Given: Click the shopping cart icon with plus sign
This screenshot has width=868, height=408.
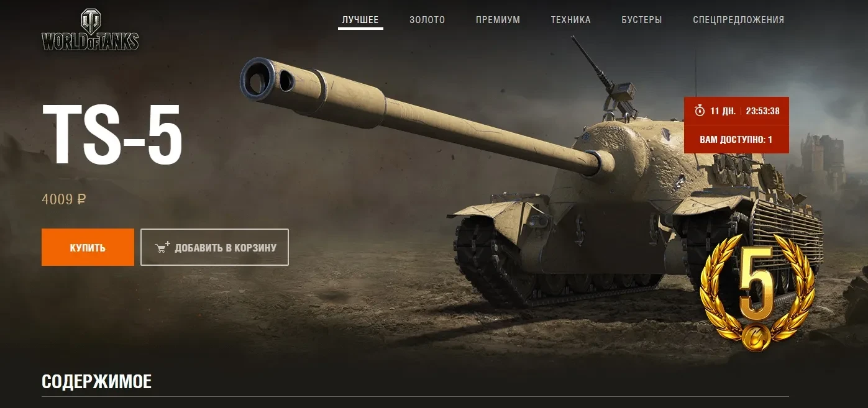Looking at the screenshot, I should pos(163,247).
